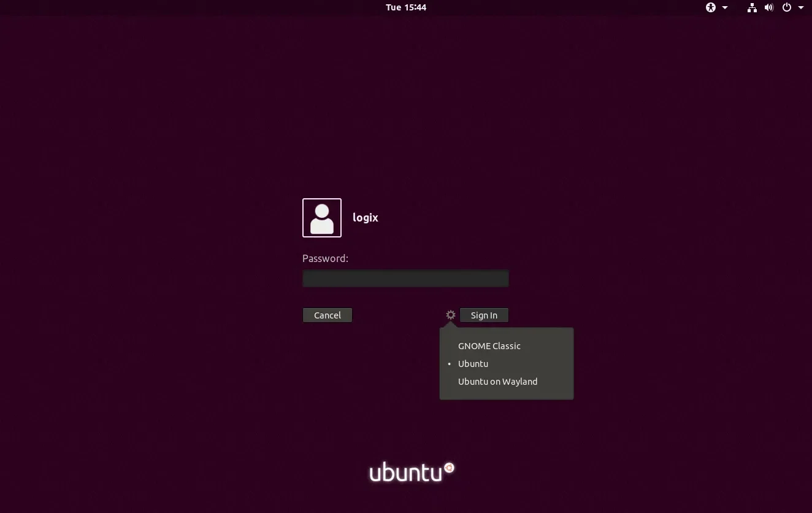Click the volume speaker icon in top bar
Screen dimensions: 812x513
click(x=769, y=7)
